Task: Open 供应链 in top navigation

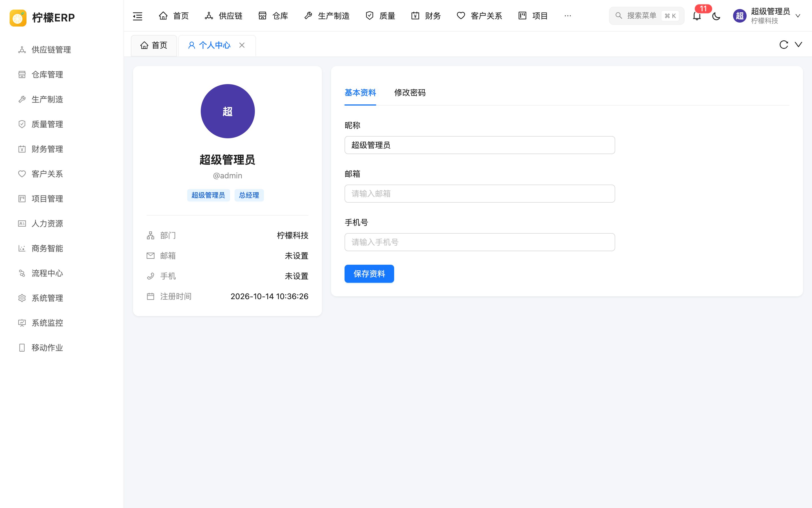Action: click(x=224, y=16)
